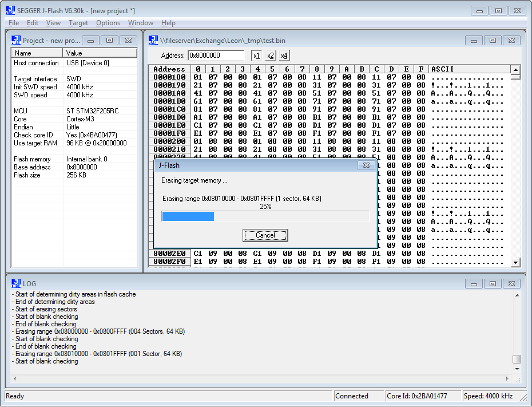Screen dimensions: 532x407
Task: Click the Connected status bar field
Action: pos(359,396)
